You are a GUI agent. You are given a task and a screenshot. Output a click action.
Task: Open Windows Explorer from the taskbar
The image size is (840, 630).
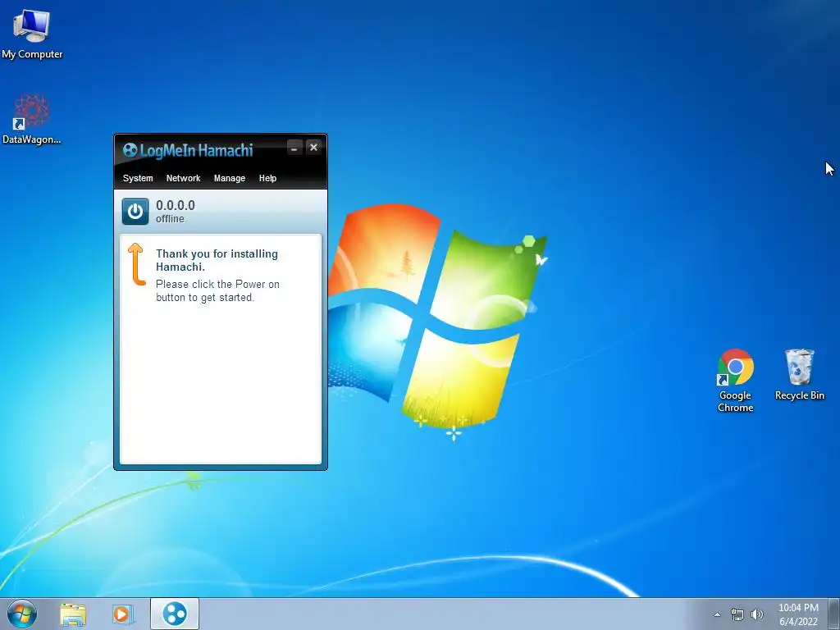73,614
